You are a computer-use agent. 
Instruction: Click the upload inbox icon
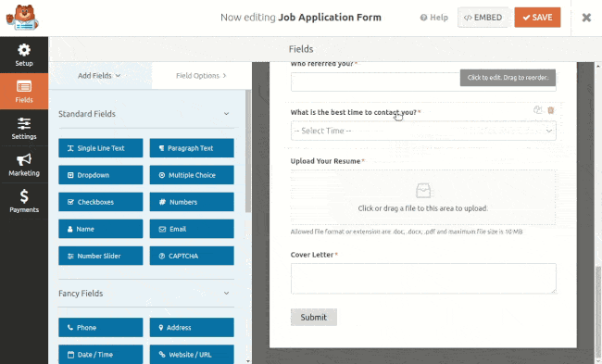tap(423, 191)
